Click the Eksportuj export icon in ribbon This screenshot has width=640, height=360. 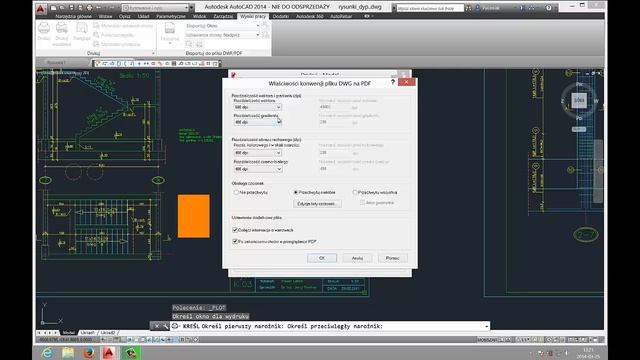(169, 28)
